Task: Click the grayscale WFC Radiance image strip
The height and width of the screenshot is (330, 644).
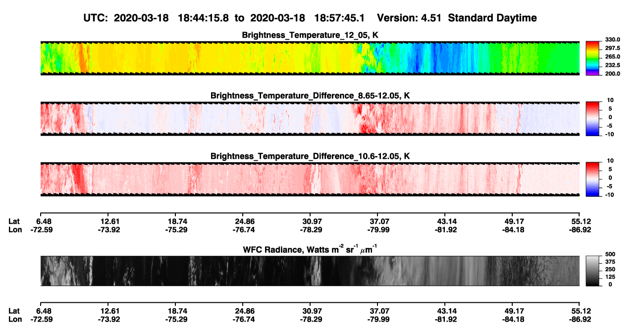Action: click(x=310, y=271)
